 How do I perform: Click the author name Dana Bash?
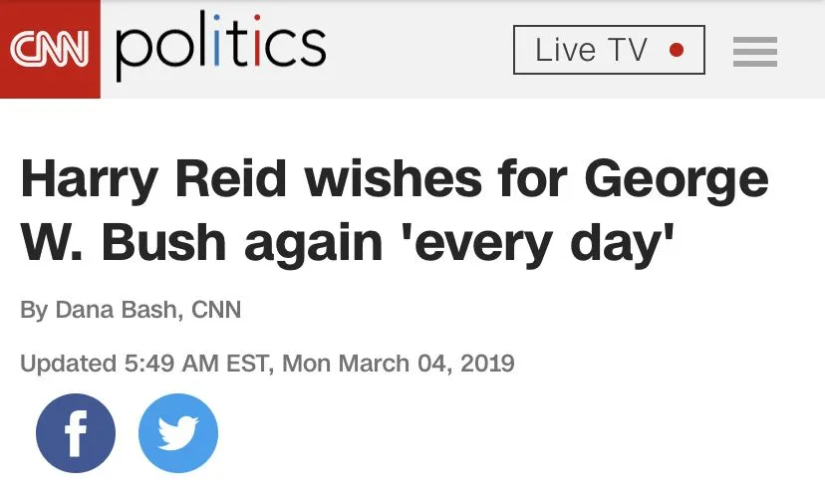click(117, 310)
